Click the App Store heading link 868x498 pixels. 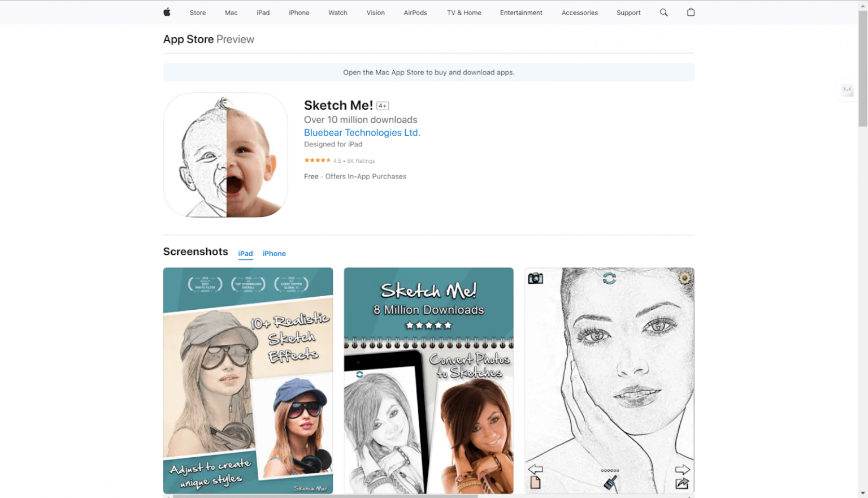coord(188,40)
